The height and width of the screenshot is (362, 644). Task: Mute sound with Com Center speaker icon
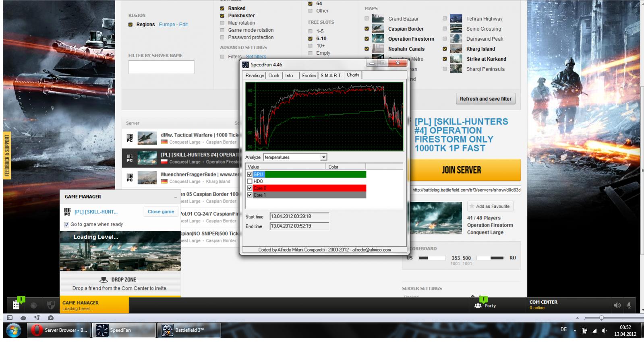[617, 306]
